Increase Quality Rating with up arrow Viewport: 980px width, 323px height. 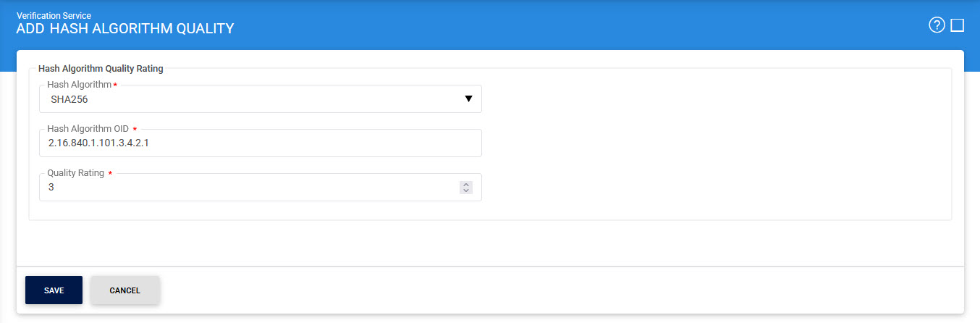click(x=466, y=185)
